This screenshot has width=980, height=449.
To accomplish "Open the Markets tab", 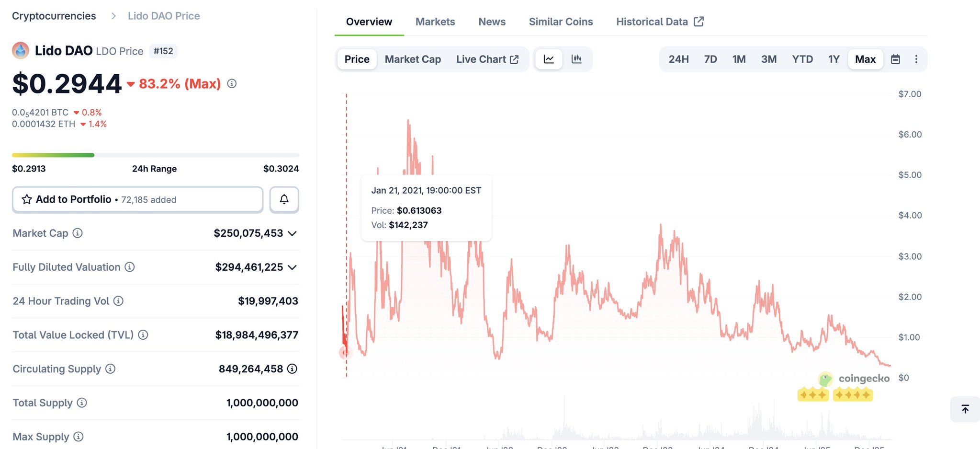I will 435,22.
